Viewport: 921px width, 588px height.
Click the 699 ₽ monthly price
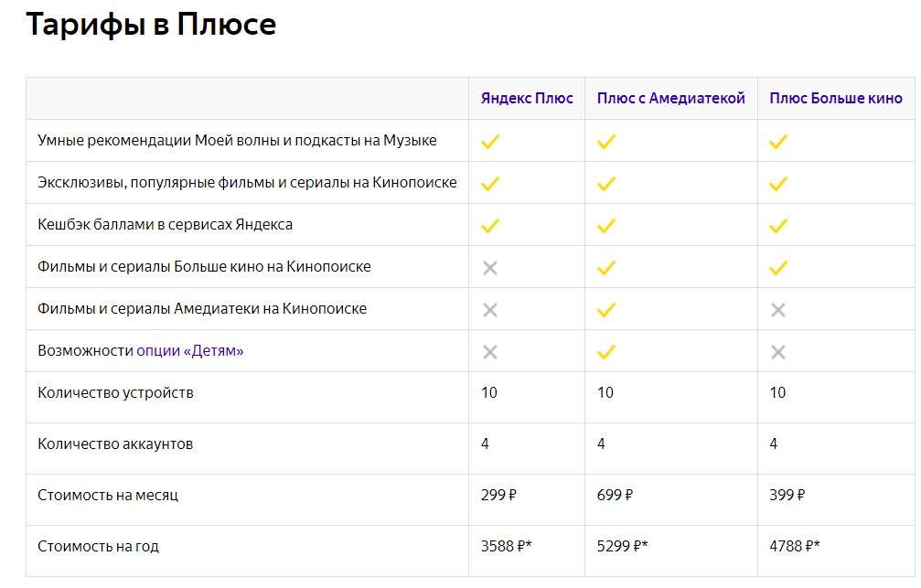615,495
